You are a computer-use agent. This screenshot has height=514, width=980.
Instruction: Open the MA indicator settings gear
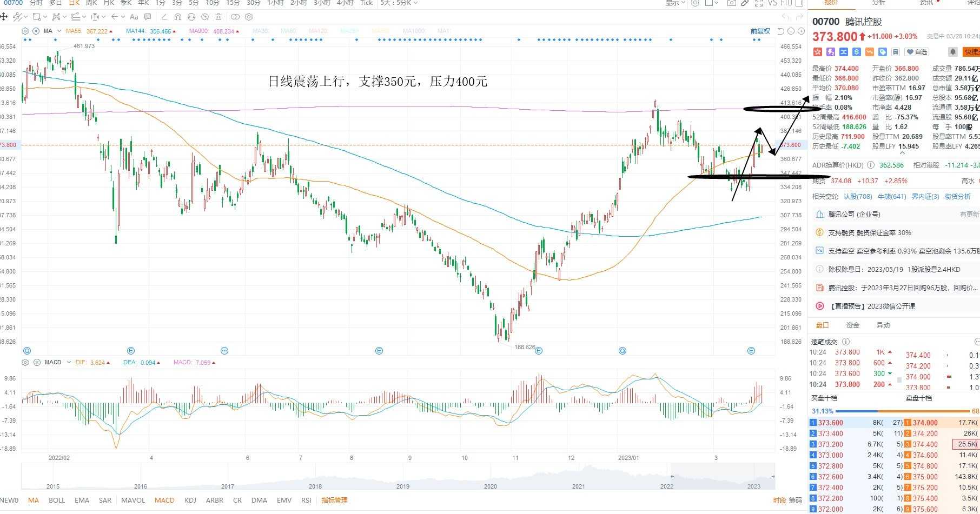(25, 31)
